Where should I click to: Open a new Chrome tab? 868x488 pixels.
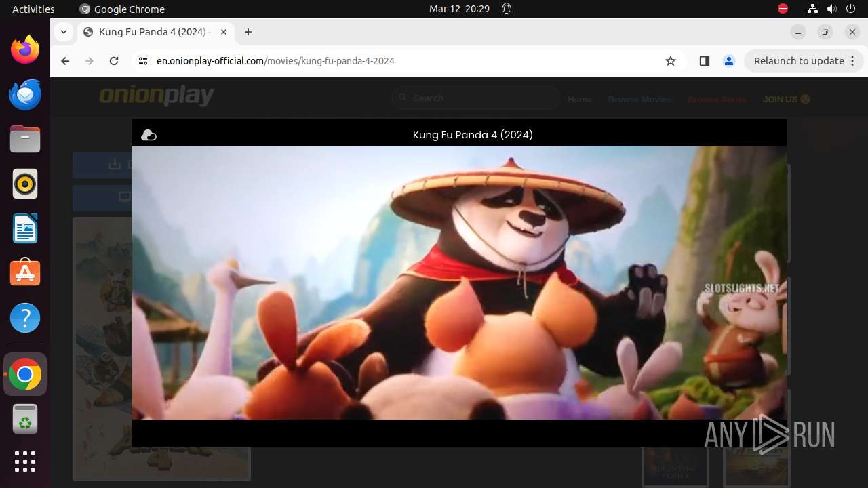248,32
